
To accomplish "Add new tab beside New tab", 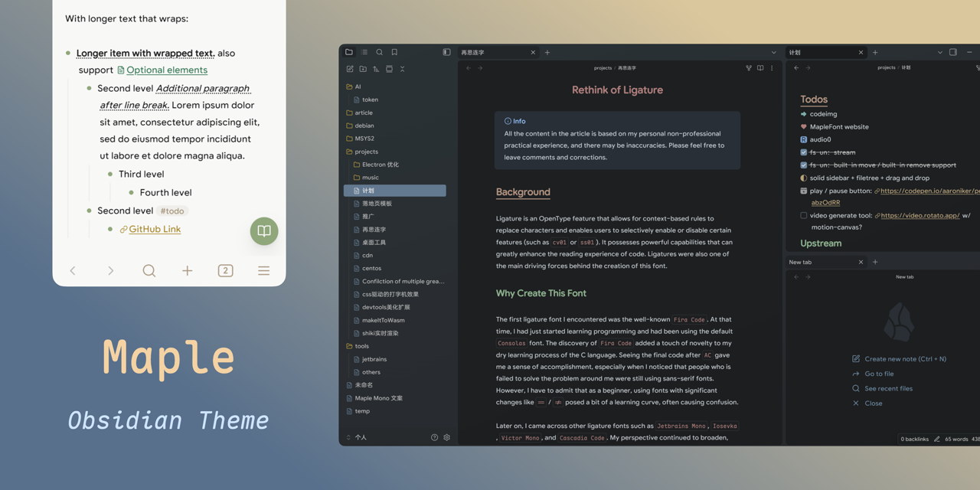I will 875,262.
